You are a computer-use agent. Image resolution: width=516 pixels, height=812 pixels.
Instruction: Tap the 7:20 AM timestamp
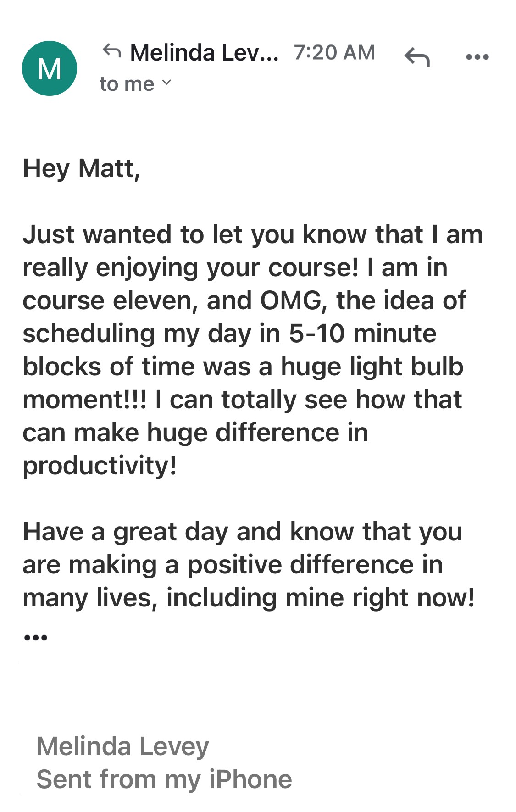click(334, 53)
